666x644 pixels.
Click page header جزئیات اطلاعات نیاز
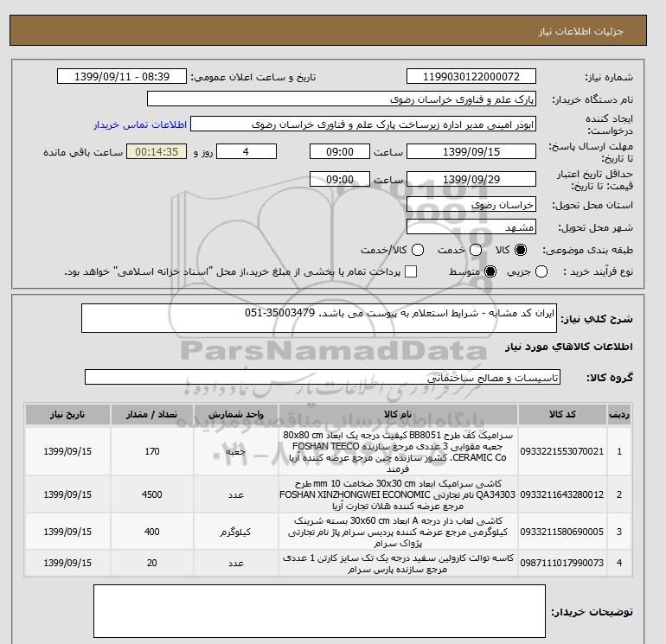tap(581, 31)
